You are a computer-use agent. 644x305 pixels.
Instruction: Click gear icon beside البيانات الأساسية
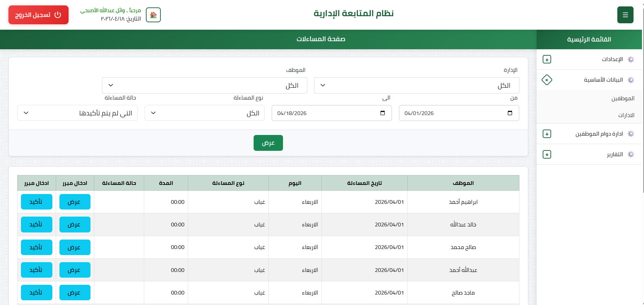(631, 80)
